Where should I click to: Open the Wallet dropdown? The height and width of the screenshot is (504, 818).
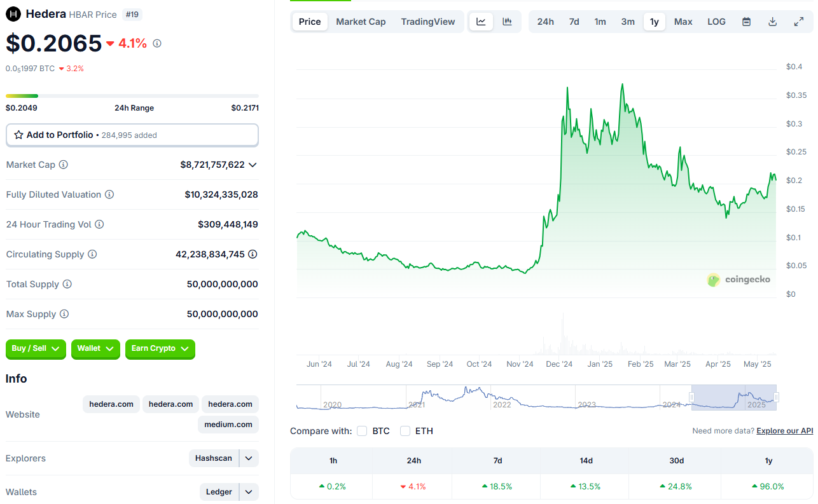click(95, 348)
